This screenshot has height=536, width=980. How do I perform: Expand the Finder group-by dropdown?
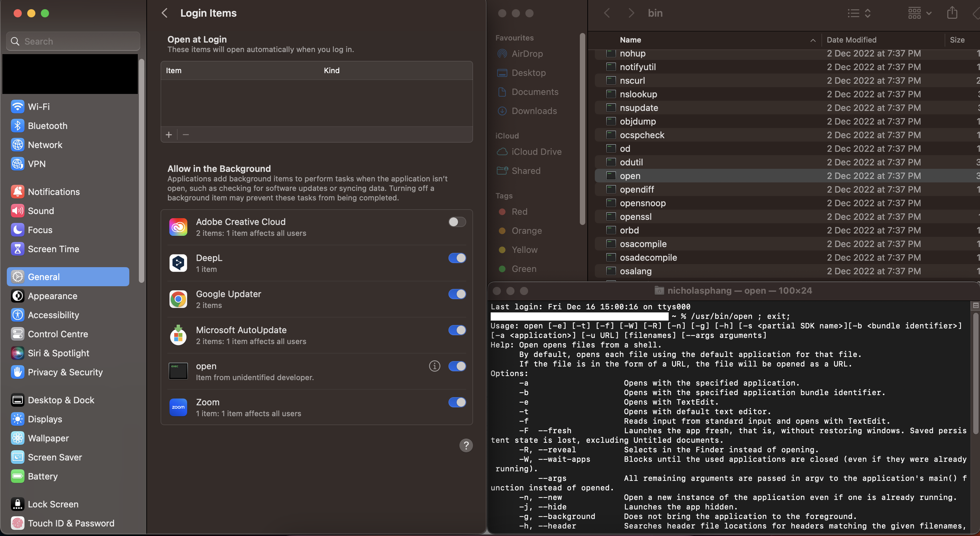point(919,13)
